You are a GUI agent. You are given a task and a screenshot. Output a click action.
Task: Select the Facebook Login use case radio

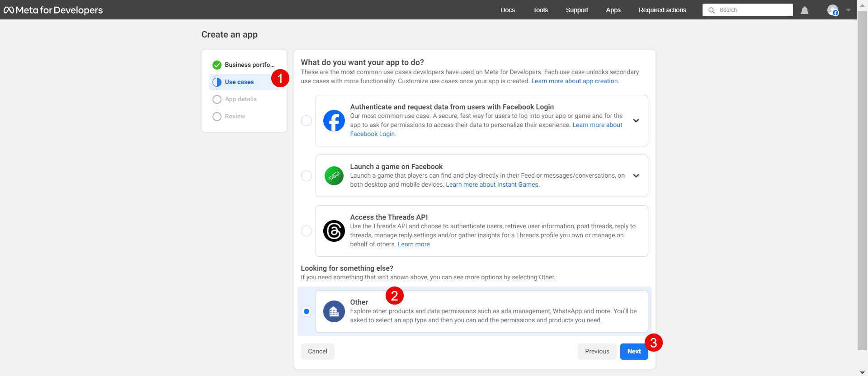(307, 121)
